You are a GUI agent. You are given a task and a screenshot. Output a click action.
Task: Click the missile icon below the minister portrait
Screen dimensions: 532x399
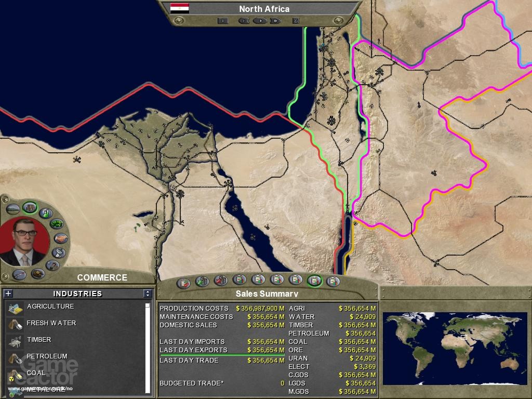point(20,274)
